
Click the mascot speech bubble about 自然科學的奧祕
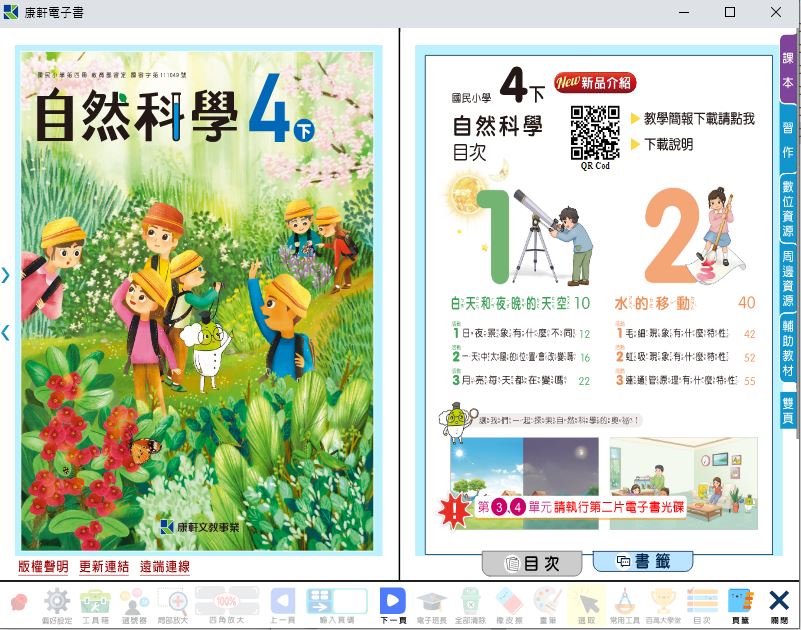(558, 421)
